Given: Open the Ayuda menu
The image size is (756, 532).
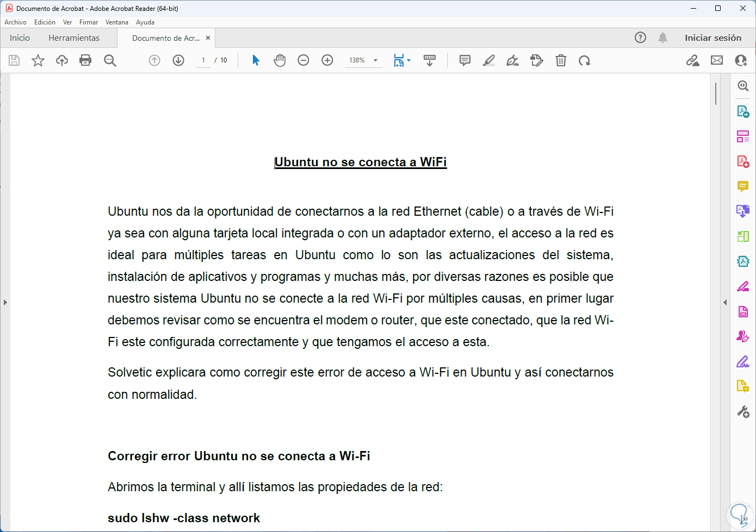Looking at the screenshot, I should click(145, 22).
